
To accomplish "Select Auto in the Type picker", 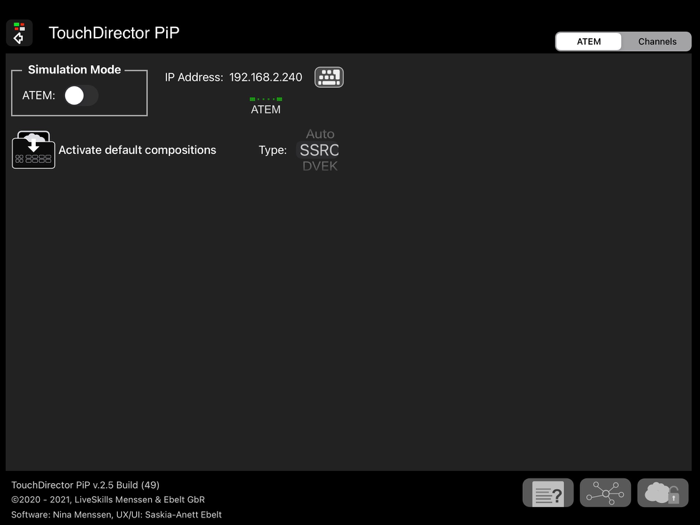I will click(x=320, y=134).
